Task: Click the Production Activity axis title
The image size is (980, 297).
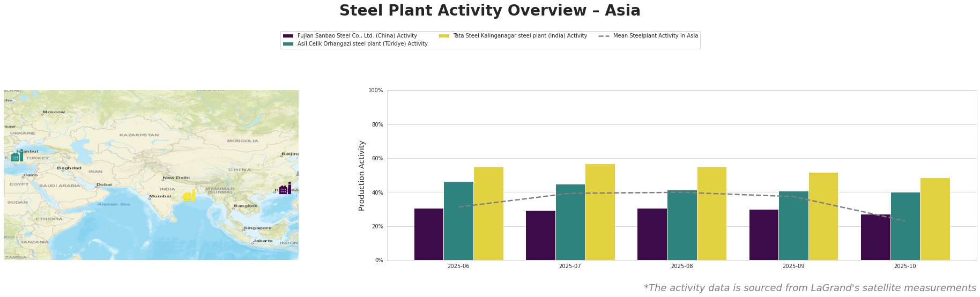Action: (362, 175)
